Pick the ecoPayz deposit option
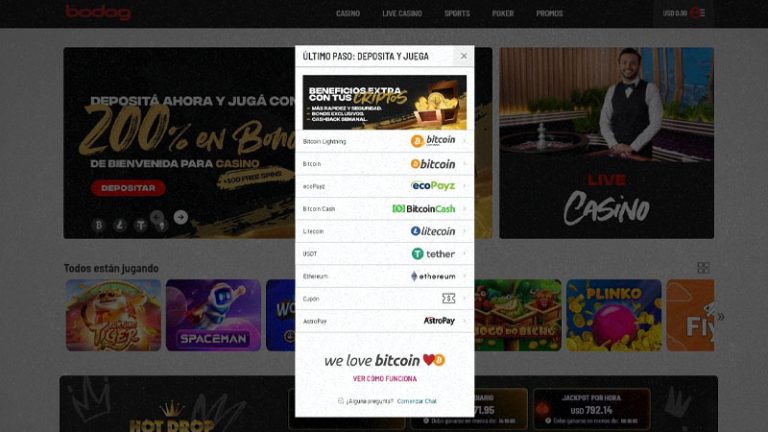Screen dimensions: 768x432 point(384,186)
